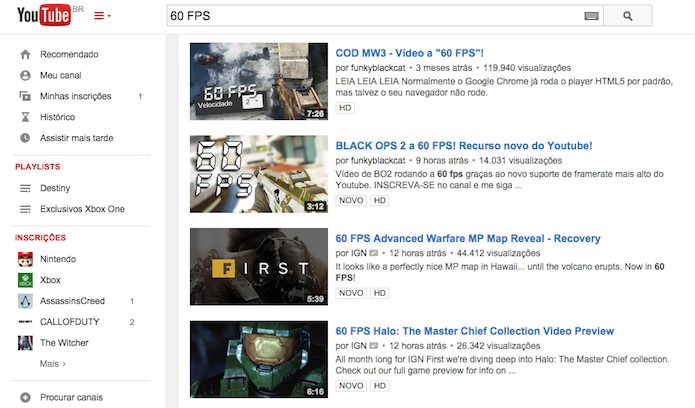Click the NOVO badge on Halo result

351,386
